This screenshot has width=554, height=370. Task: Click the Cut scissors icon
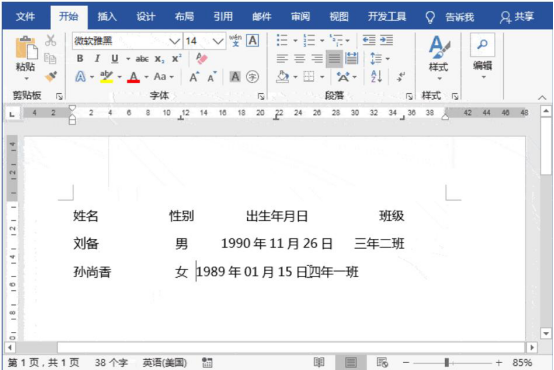click(51, 41)
